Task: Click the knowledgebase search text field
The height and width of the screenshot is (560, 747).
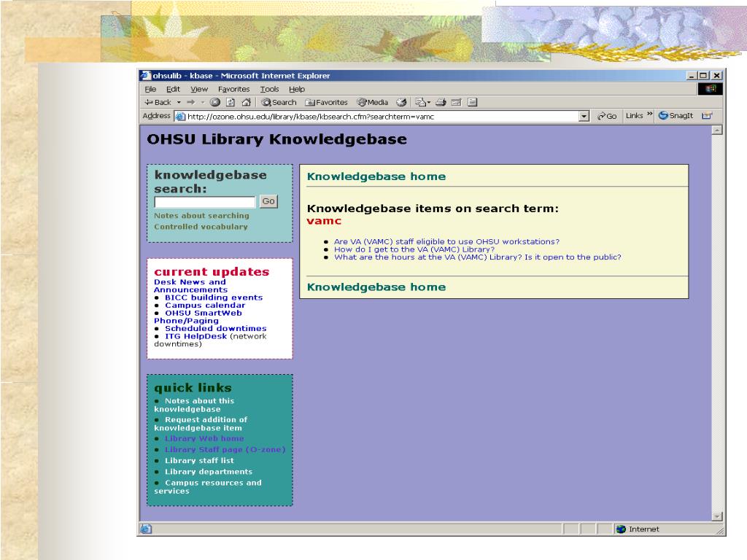Action: pos(205,202)
